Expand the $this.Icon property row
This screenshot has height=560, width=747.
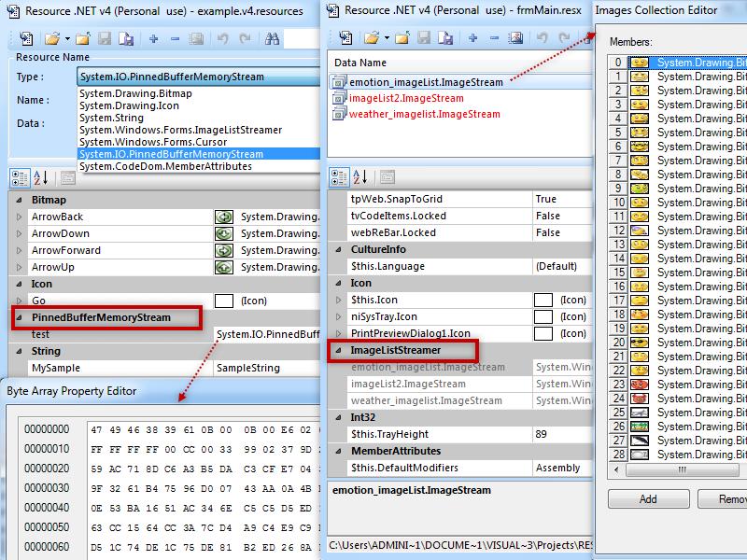point(338,300)
